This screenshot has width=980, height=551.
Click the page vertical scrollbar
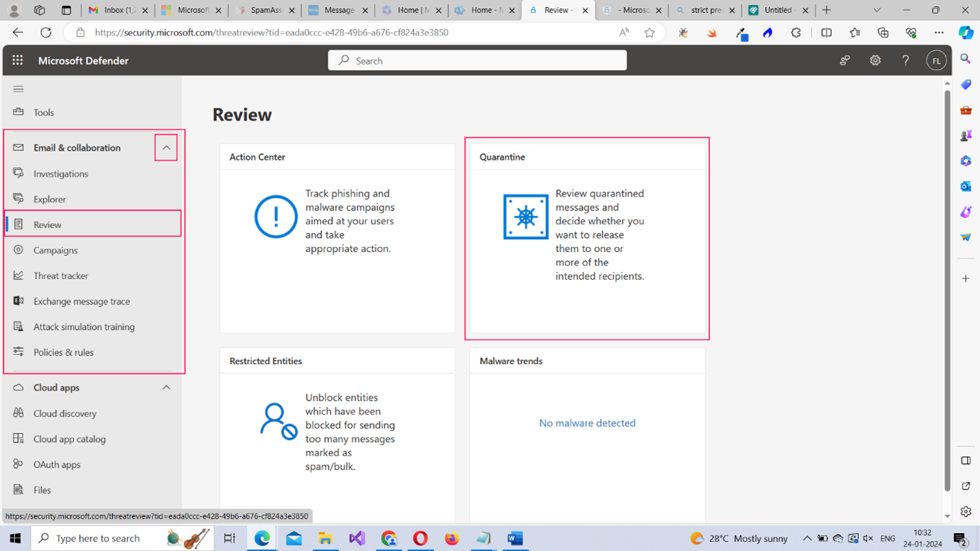click(x=947, y=284)
